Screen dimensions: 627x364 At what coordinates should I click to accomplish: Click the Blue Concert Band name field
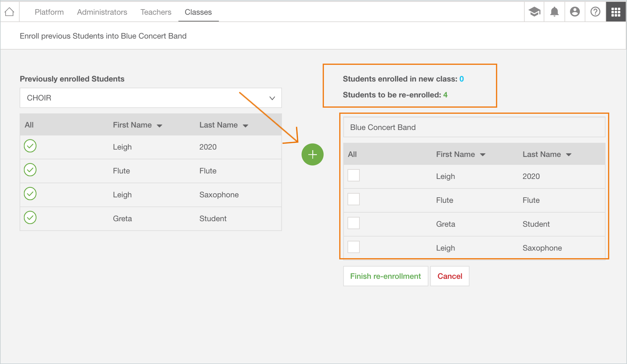[x=474, y=127]
